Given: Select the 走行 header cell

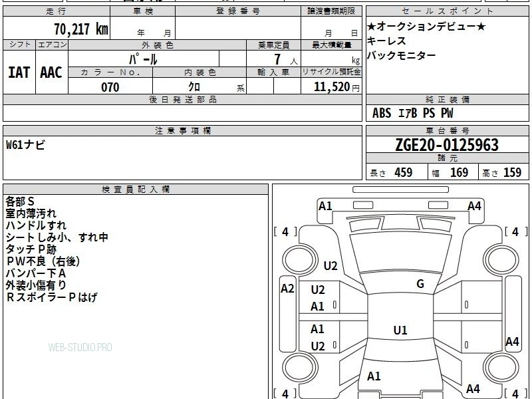Looking at the screenshot, I should point(57,11).
